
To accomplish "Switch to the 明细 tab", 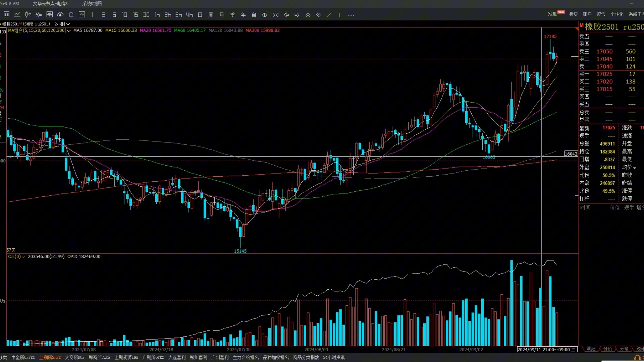I will point(591,349).
